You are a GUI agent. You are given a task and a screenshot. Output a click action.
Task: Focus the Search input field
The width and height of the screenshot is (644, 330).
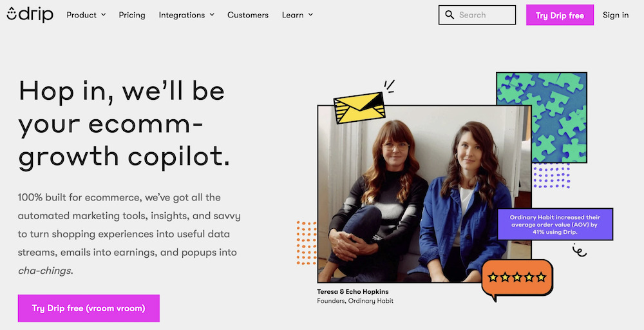point(484,15)
